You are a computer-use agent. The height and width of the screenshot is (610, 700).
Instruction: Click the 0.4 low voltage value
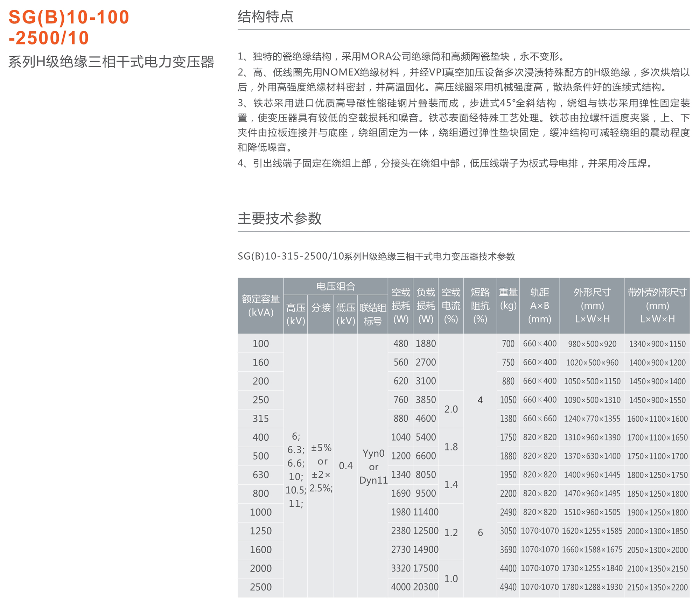[345, 466]
